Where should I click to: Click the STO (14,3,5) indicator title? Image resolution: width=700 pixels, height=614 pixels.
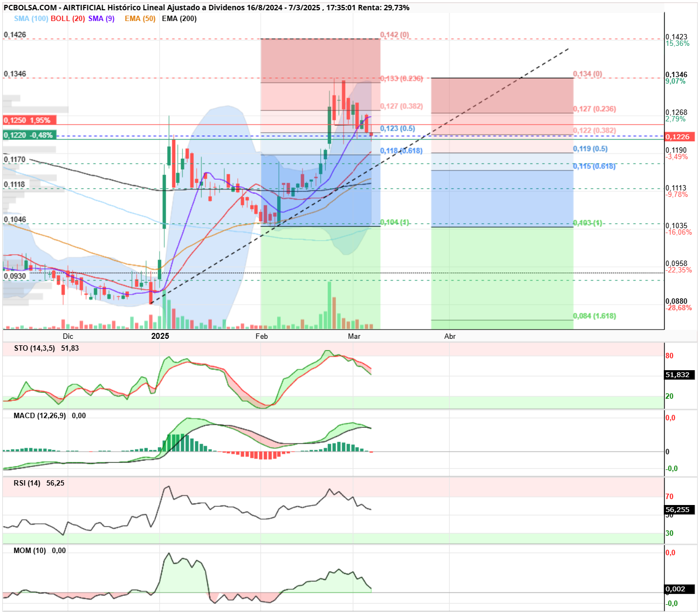click(35, 348)
